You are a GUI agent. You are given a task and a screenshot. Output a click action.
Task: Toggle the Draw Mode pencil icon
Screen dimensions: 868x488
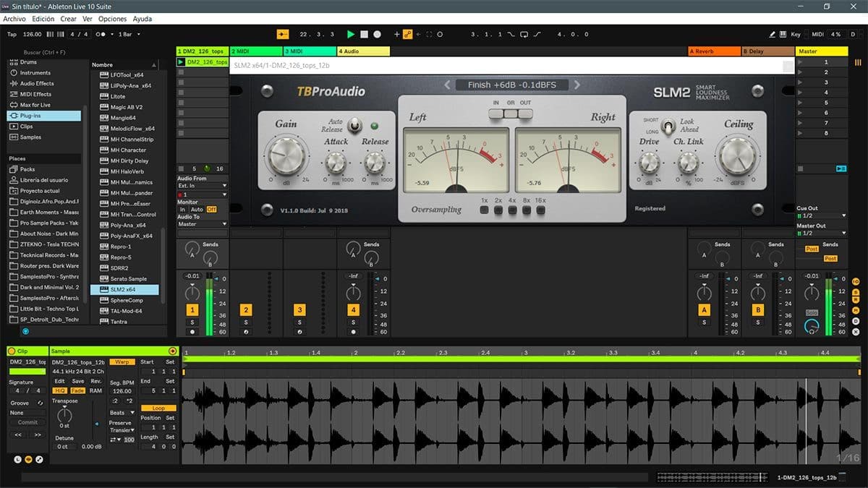click(773, 34)
